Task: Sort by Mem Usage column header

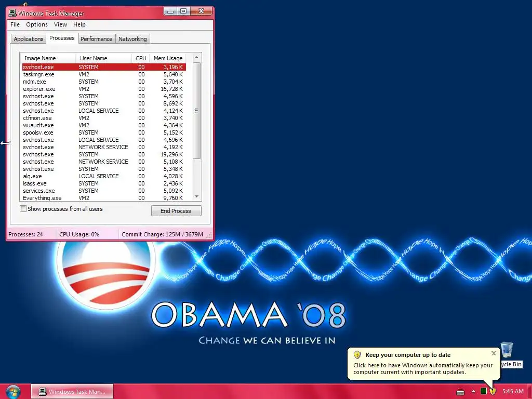Action: [x=168, y=58]
